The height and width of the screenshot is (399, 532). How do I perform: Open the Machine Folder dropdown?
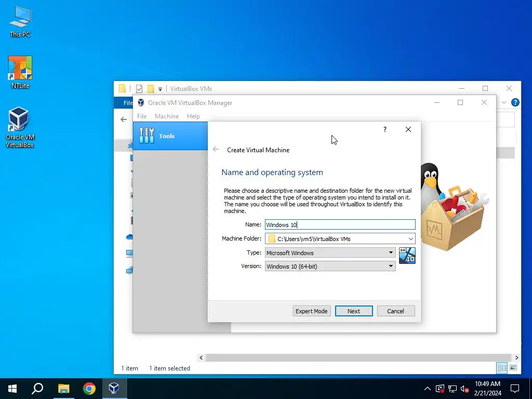[410, 239]
